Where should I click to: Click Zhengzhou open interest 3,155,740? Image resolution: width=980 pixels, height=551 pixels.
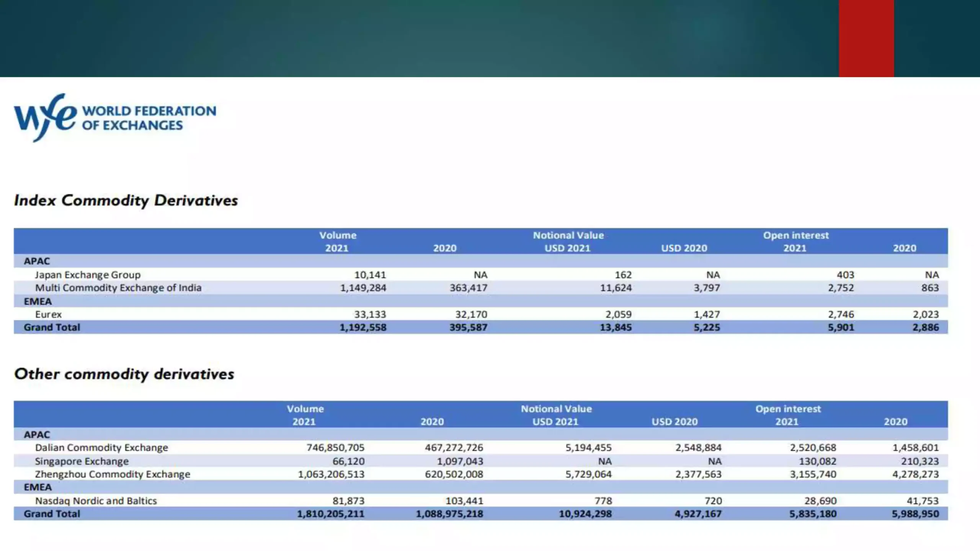tap(813, 474)
